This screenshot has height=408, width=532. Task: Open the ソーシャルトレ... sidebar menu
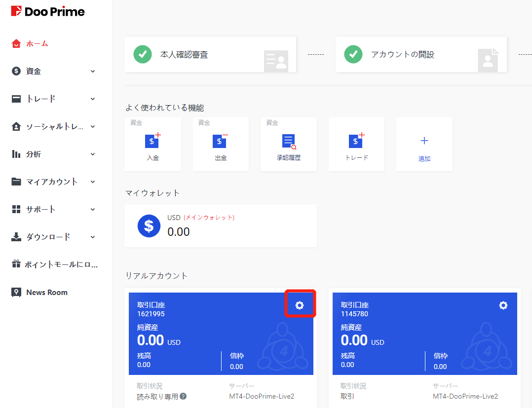(x=54, y=126)
